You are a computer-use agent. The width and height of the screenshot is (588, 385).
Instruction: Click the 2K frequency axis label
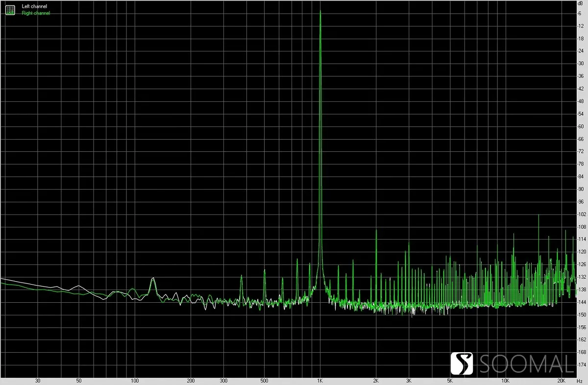pyautogui.click(x=376, y=381)
